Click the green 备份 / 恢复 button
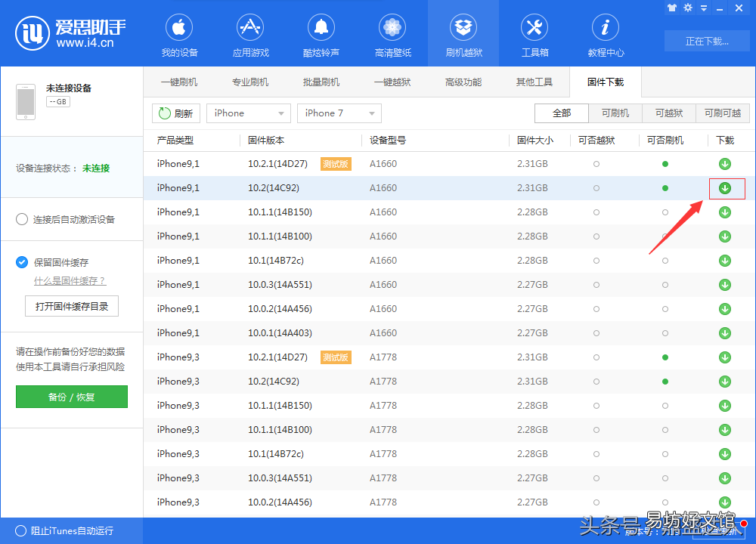Viewport: 756px width, 544px height. tap(72, 397)
